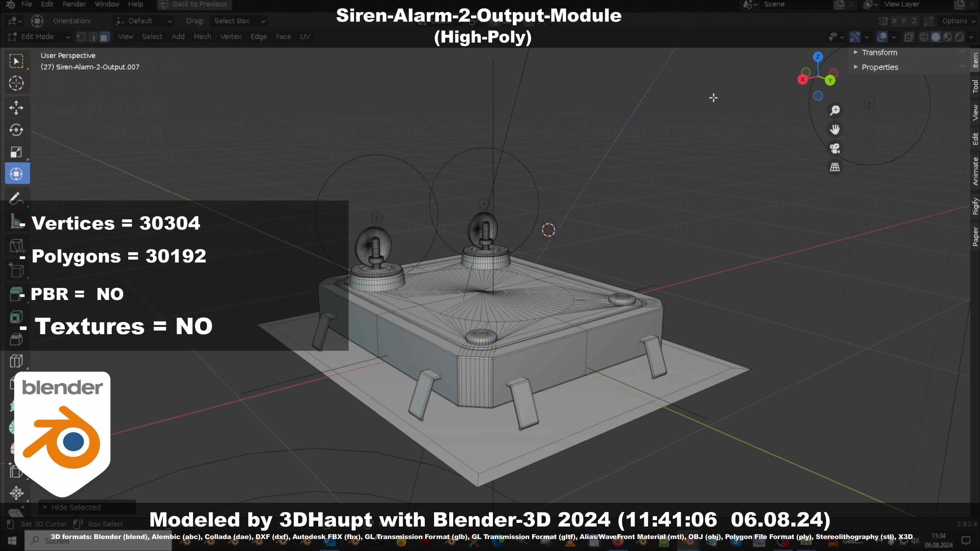Expand the Properties panel
980x551 pixels.
879,67
